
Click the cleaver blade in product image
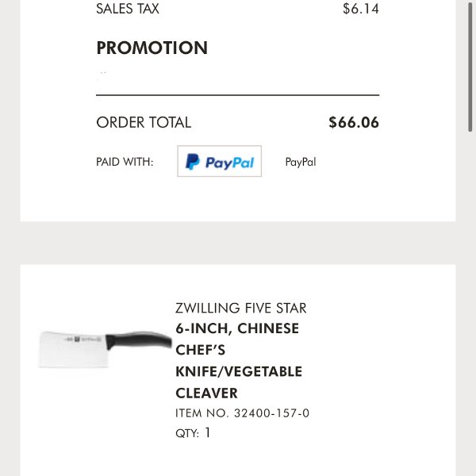coord(73,349)
